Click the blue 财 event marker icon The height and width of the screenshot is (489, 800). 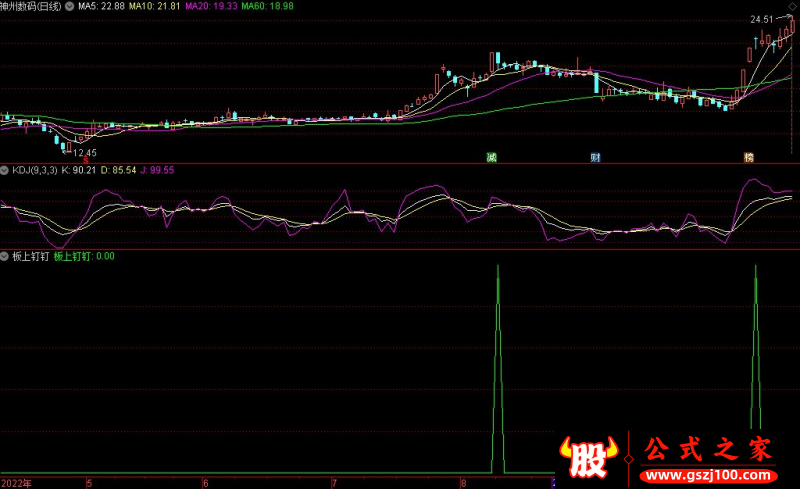tap(595, 157)
